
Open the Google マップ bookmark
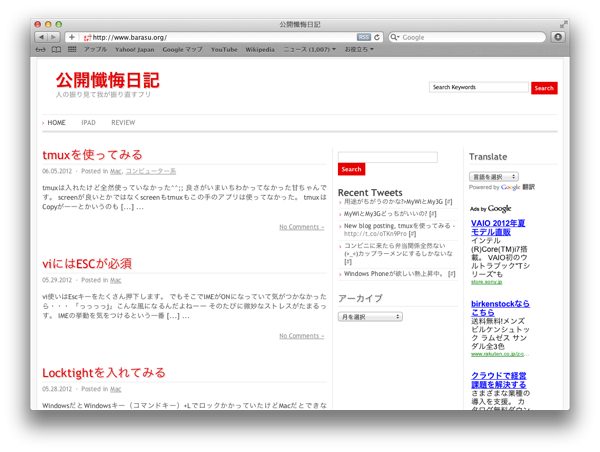coord(183,49)
